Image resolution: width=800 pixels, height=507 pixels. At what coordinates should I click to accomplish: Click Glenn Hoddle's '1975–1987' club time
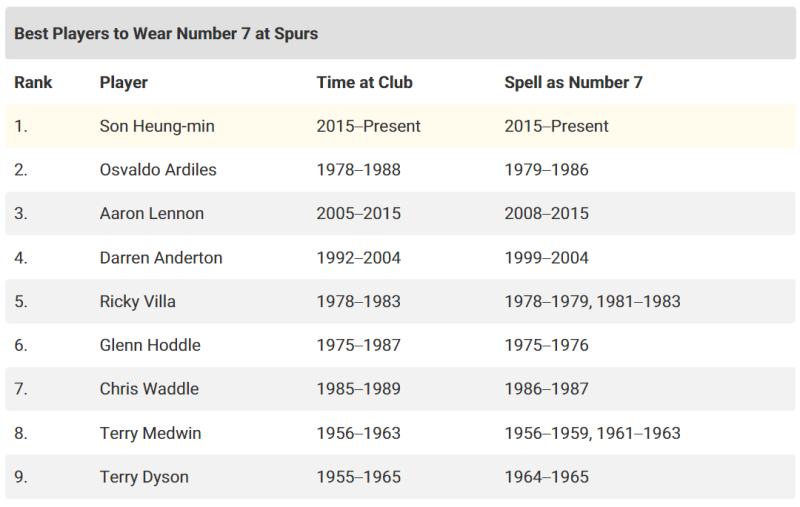tap(358, 345)
